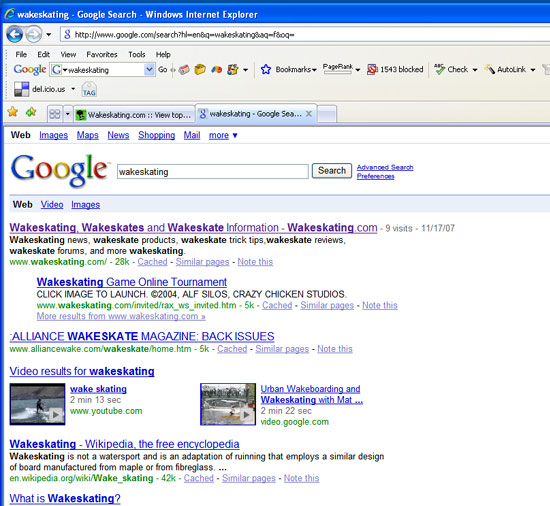550x506 pixels.
Task: Click the address bar URL field
Action: pos(304,35)
